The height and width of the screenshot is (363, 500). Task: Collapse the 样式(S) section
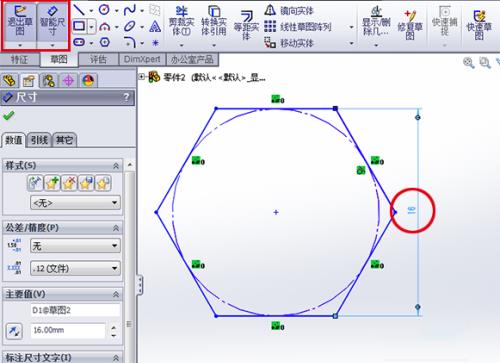click(x=116, y=166)
